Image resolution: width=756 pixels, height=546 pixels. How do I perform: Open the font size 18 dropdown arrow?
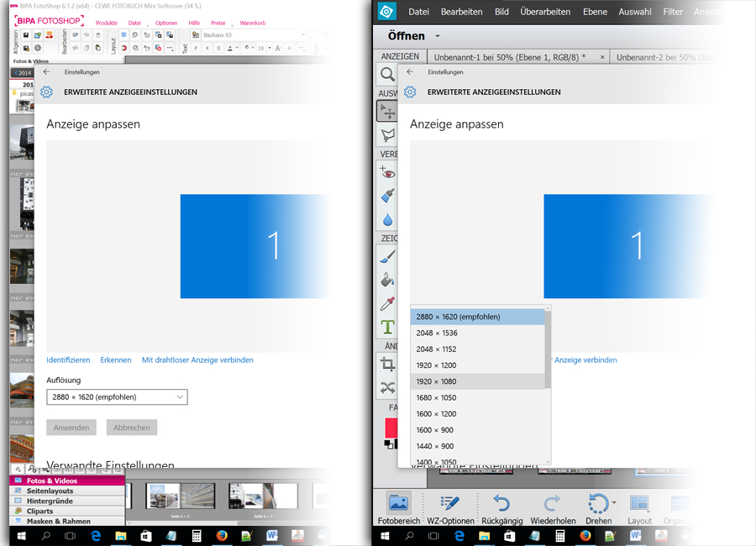pos(270,48)
